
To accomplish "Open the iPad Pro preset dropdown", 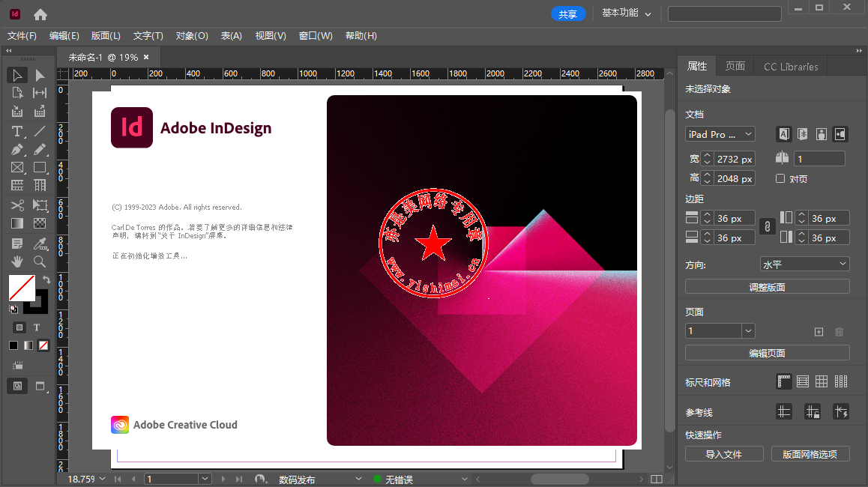I will (x=720, y=134).
